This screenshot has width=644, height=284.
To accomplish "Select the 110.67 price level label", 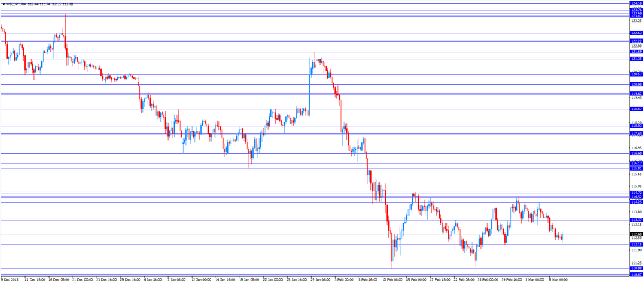I will pos(636,274).
